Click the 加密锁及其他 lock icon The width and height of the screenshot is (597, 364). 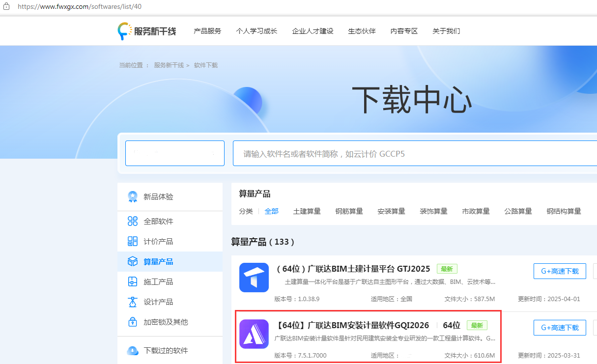133,322
